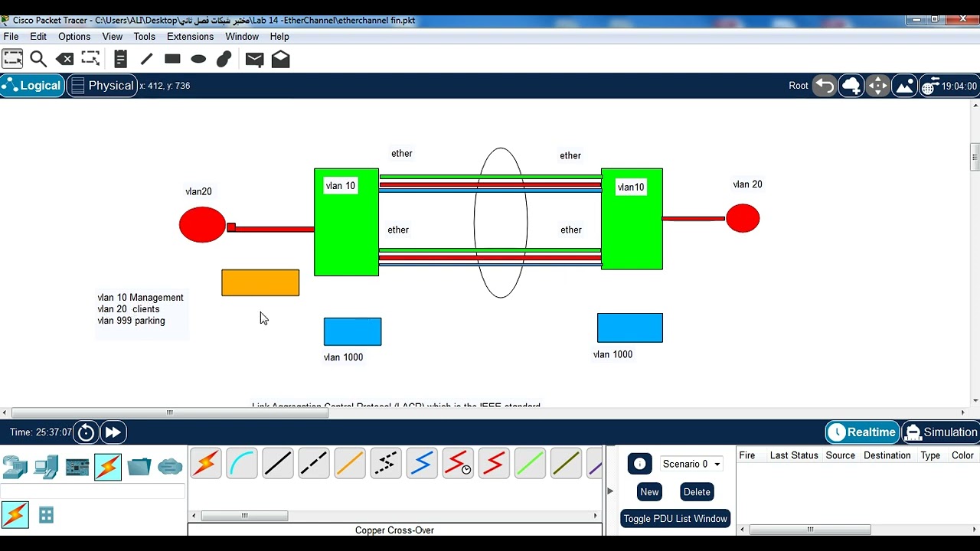Select the Resize Shape tool
The width and height of the screenshot is (980, 551).
91,59
